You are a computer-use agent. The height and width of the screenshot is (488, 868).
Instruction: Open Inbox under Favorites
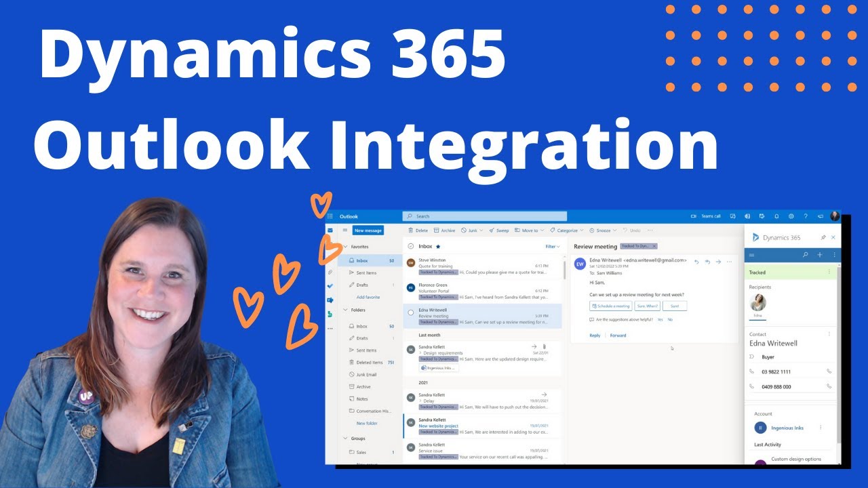[x=372, y=260]
